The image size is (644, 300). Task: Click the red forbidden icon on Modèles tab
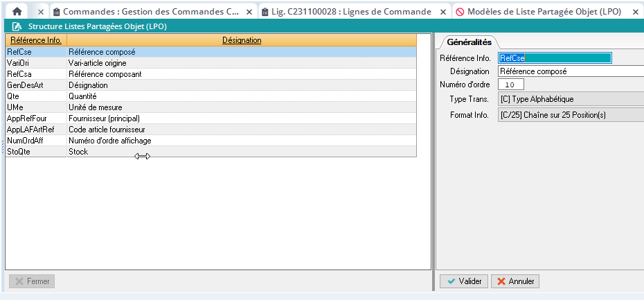[x=459, y=12]
